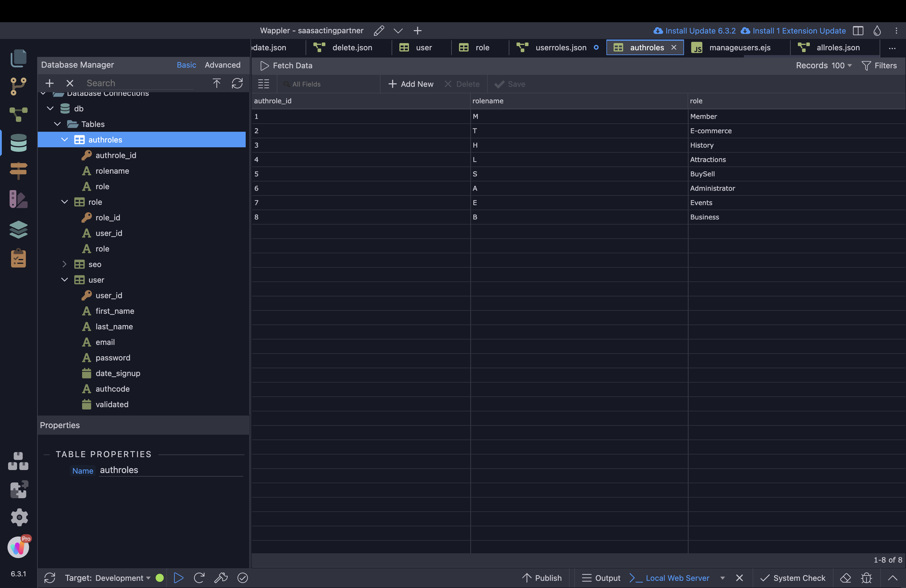Open the File Manager sidebar icon
The width and height of the screenshot is (906, 588).
(x=18, y=58)
